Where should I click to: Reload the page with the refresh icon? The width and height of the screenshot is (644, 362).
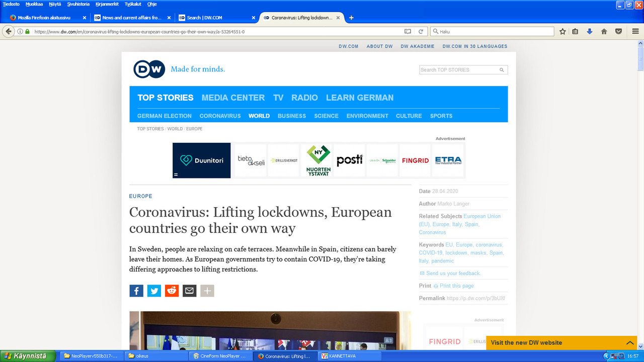(x=421, y=31)
